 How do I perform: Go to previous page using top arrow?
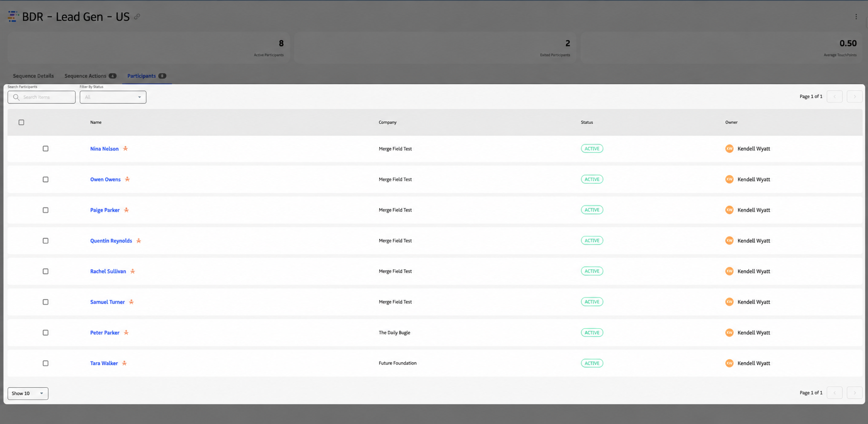835,97
